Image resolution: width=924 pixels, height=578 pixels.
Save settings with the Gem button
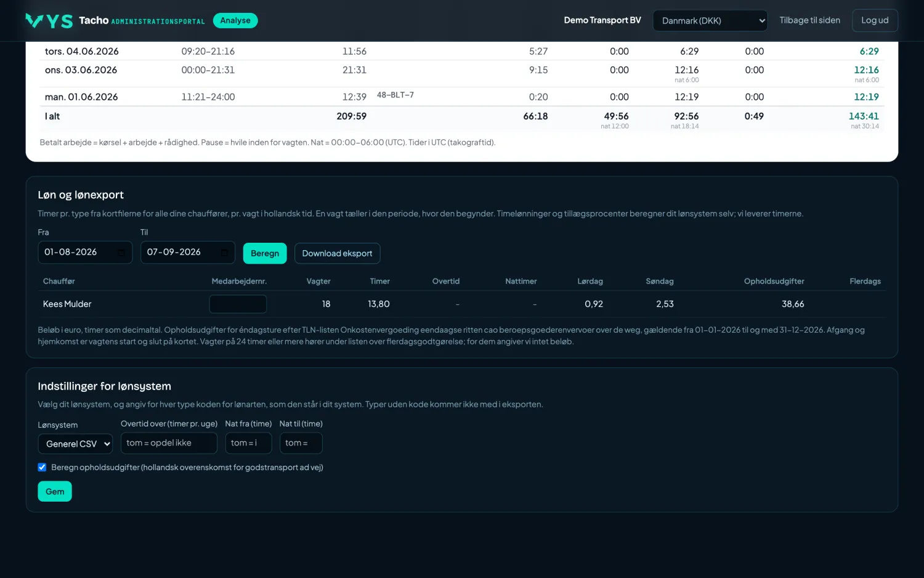point(55,492)
